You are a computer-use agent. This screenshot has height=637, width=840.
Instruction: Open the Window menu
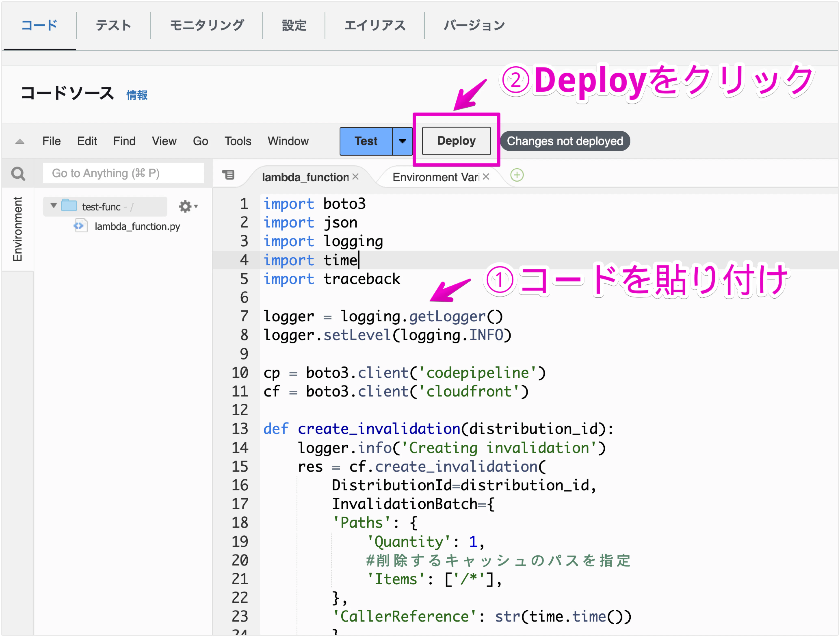288,141
